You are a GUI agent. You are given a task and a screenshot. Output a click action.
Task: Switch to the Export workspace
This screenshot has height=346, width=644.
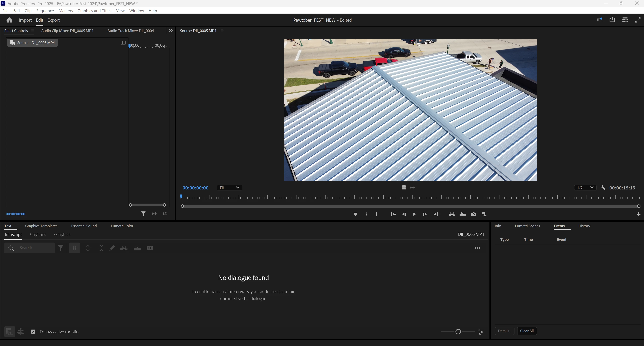[x=53, y=20]
